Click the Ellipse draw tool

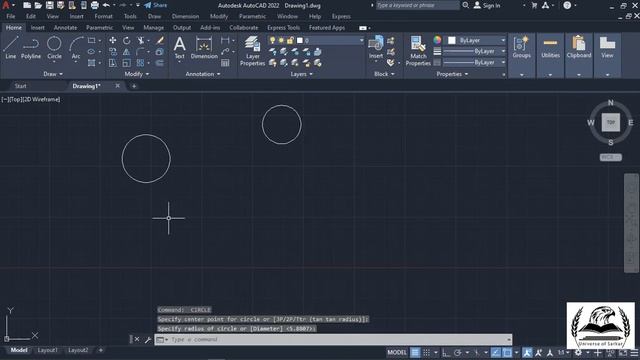[x=91, y=52]
